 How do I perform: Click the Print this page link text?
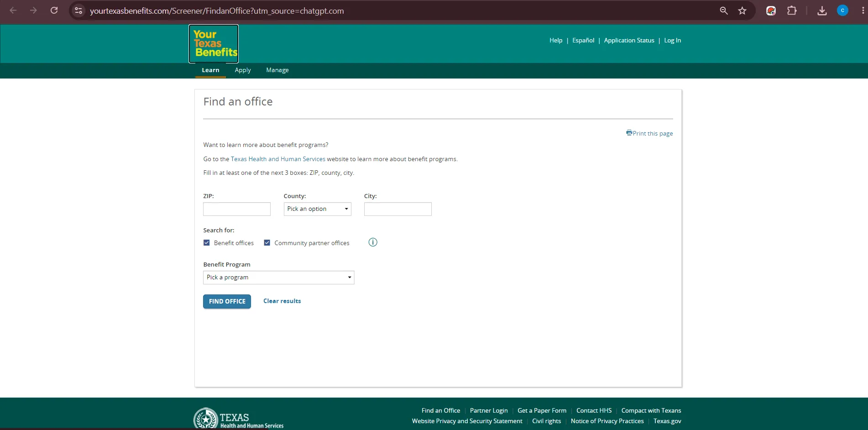tap(653, 133)
